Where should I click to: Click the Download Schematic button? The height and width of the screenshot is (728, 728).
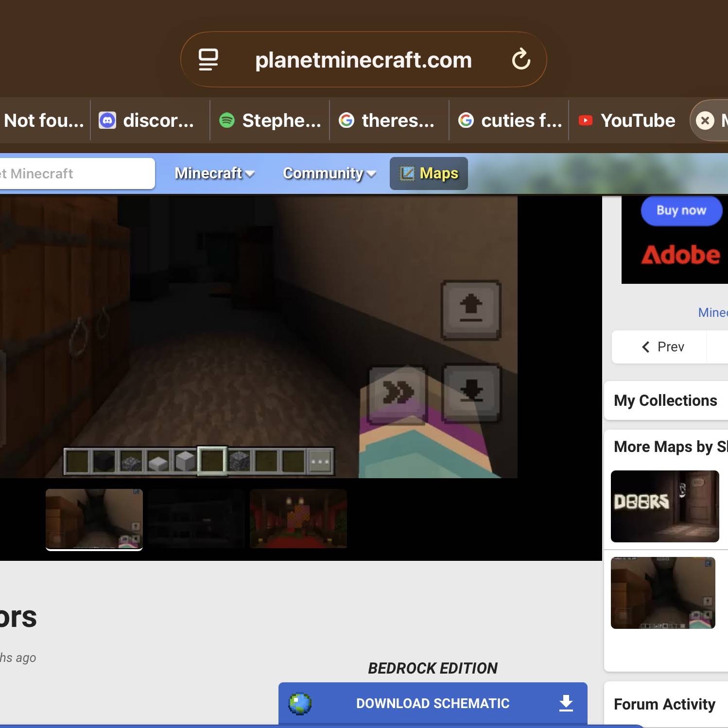433,703
